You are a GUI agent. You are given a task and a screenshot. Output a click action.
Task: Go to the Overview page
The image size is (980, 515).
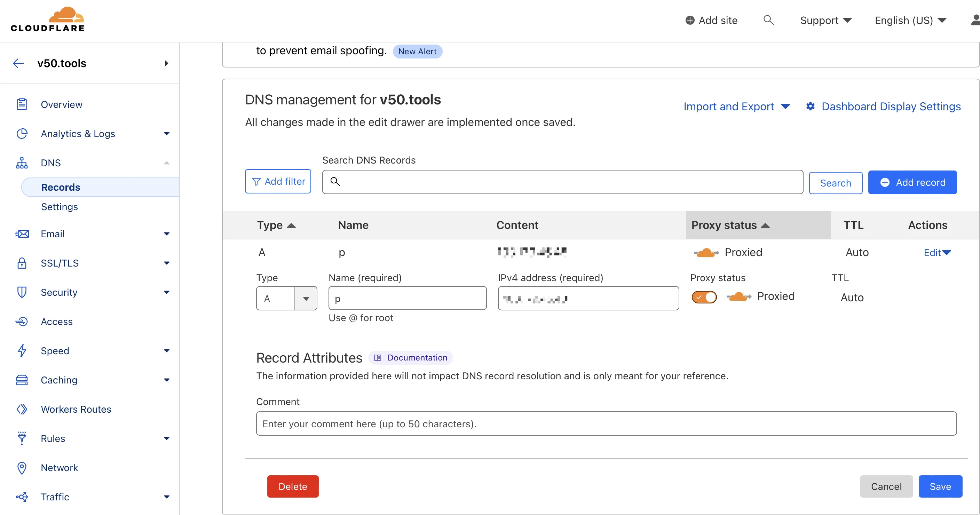coord(61,105)
